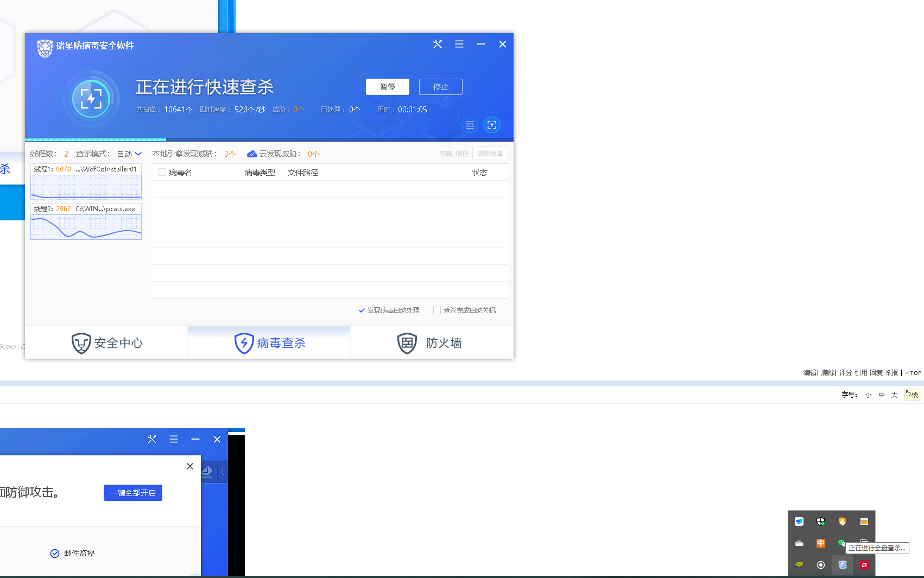The width and height of the screenshot is (924, 578).
Task: Open hamburger menu in lower Rising window
Action: 174,439
